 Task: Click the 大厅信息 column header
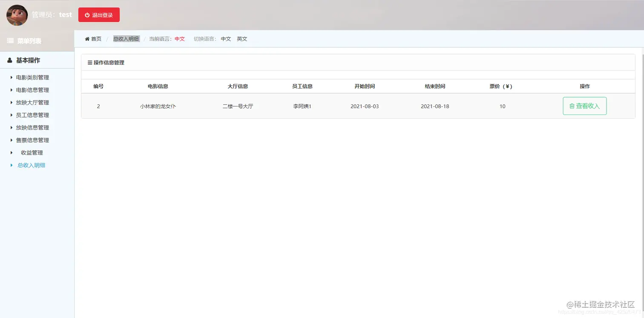[x=238, y=86]
